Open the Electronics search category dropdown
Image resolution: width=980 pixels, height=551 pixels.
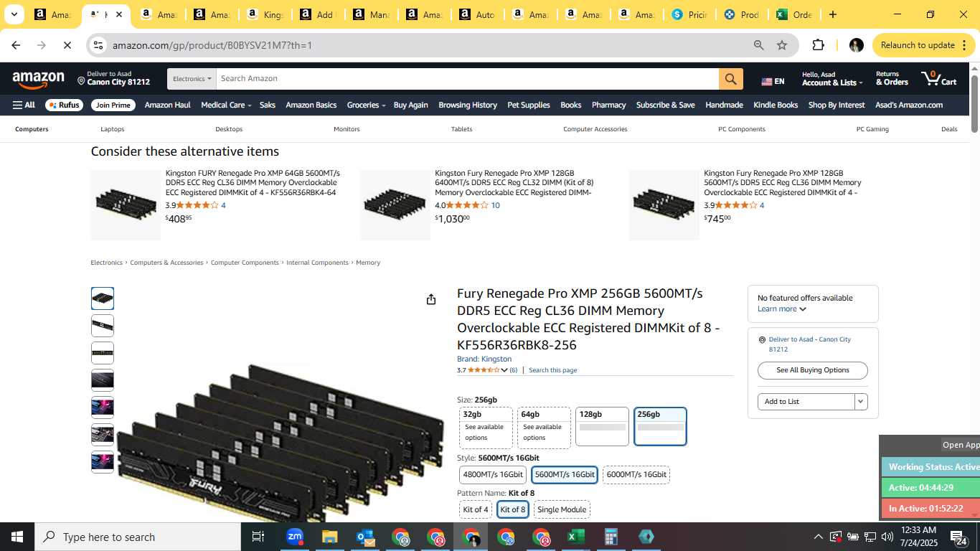[192, 79]
